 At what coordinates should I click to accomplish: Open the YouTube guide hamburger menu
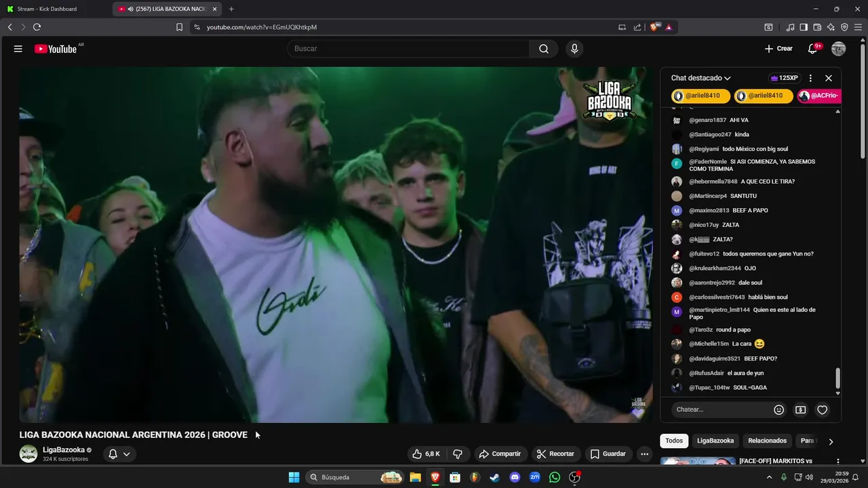click(x=18, y=49)
